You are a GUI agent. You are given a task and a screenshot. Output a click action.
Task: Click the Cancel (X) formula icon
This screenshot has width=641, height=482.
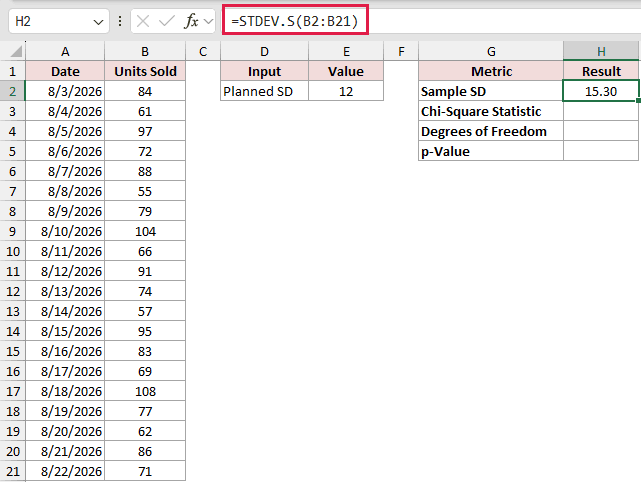coord(143,21)
